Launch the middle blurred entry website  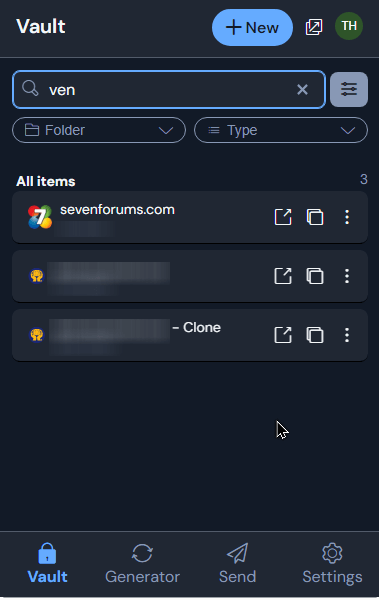pos(283,276)
